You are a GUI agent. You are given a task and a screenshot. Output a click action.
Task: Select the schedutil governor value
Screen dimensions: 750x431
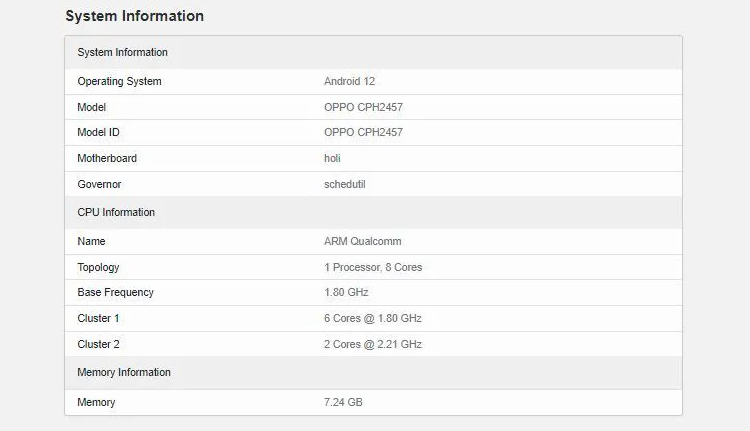click(345, 184)
